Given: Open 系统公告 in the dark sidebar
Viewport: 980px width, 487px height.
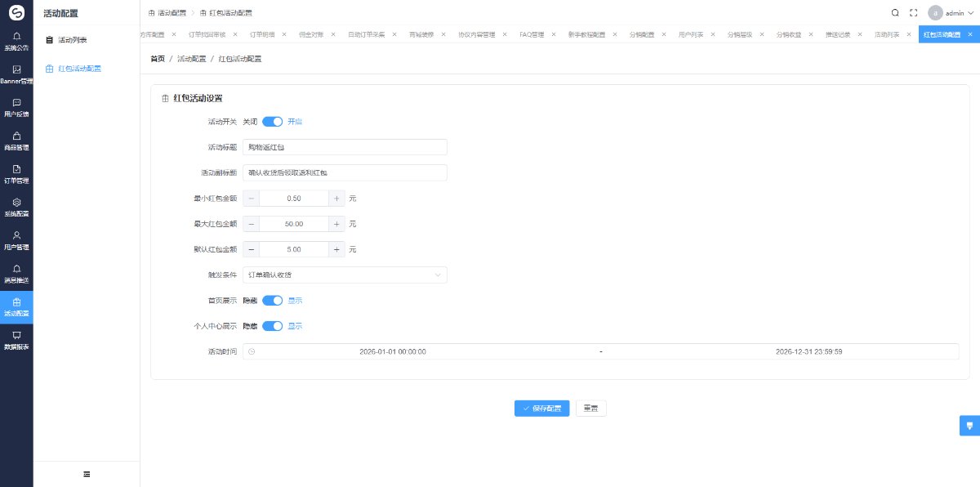Looking at the screenshot, I should click(16, 41).
